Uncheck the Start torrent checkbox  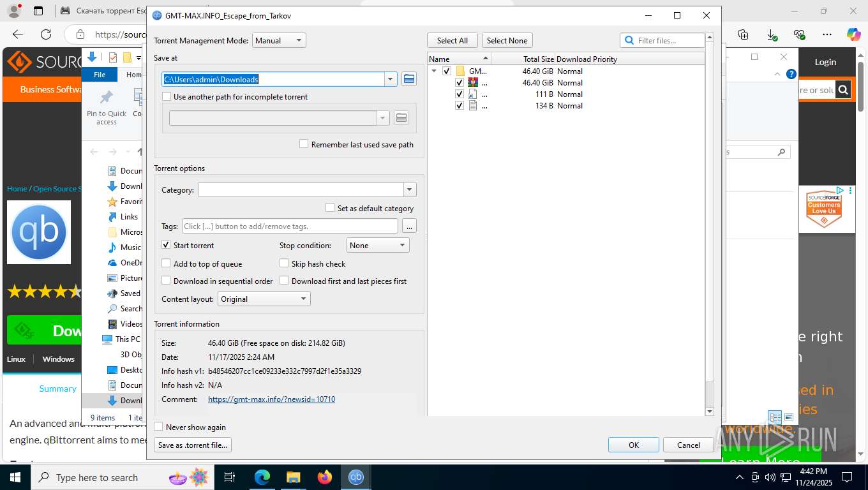166,245
